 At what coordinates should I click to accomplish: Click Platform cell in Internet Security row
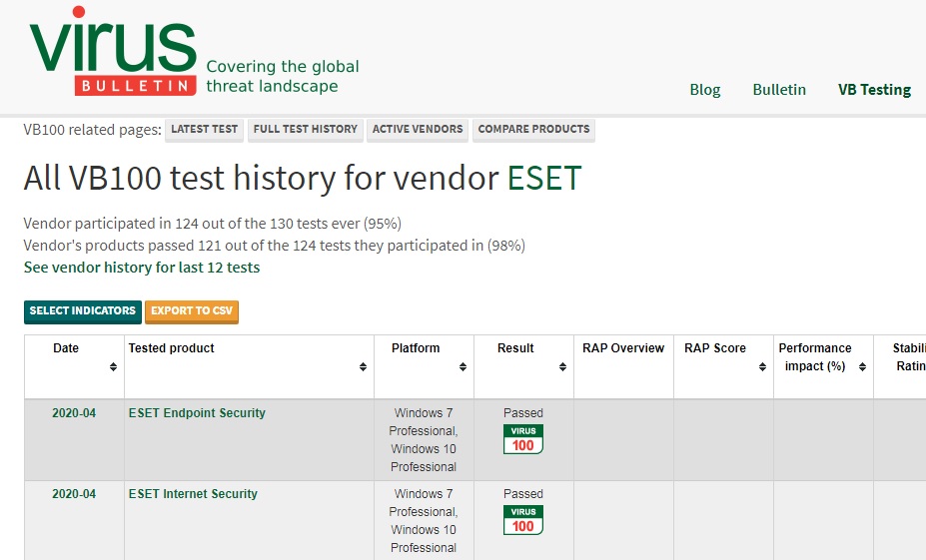[424, 520]
